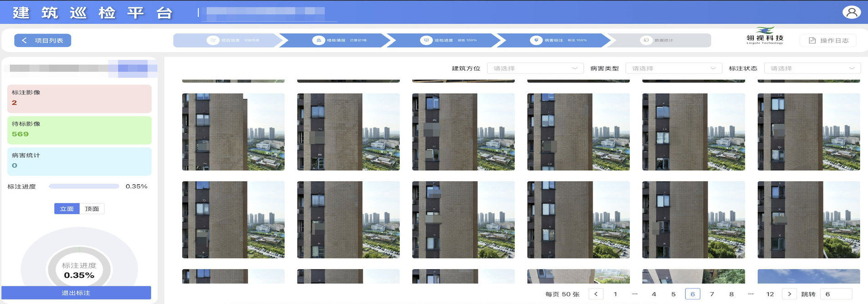Open the user profile avatar icon
The height and width of the screenshot is (304, 868).
point(851,12)
